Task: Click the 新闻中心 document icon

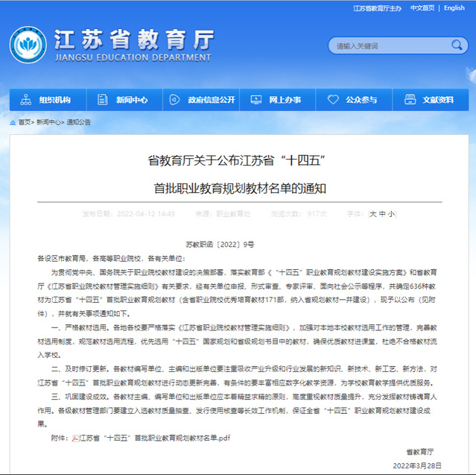Action: [103, 100]
